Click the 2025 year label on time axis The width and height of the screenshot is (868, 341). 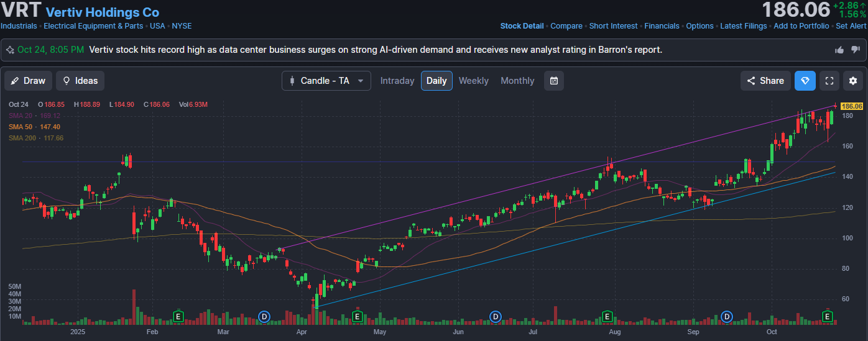point(77,332)
